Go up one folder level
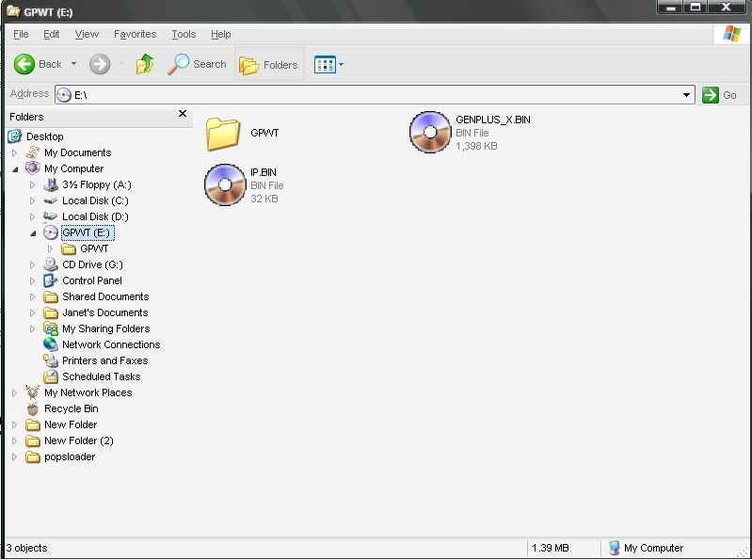The image size is (752, 560). coord(144,64)
